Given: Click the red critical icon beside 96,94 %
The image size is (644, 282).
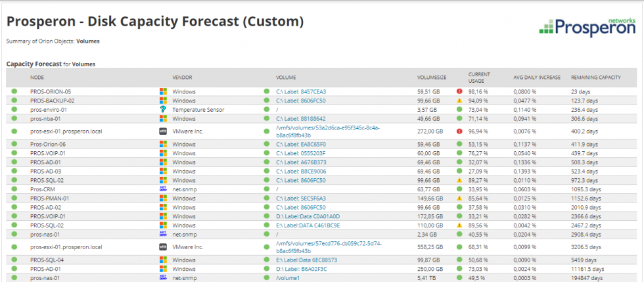Looking at the screenshot, I should point(459,131).
